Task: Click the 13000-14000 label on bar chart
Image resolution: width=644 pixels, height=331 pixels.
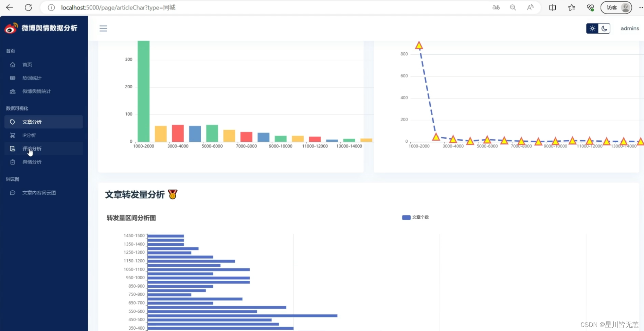Action: tap(349, 146)
